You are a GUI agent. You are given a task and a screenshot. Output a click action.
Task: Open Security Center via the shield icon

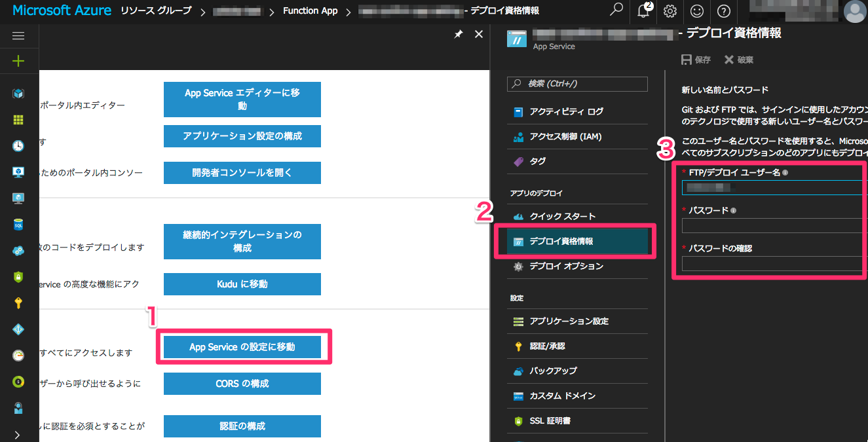coord(18,277)
